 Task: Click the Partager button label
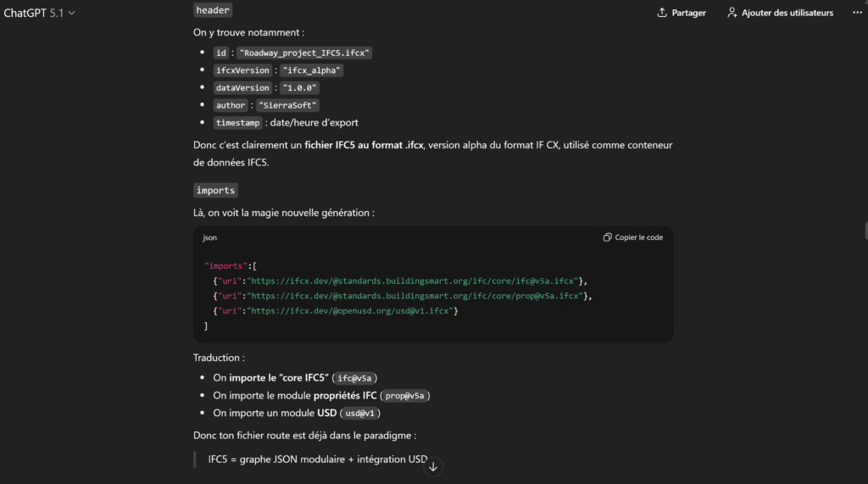tap(688, 13)
